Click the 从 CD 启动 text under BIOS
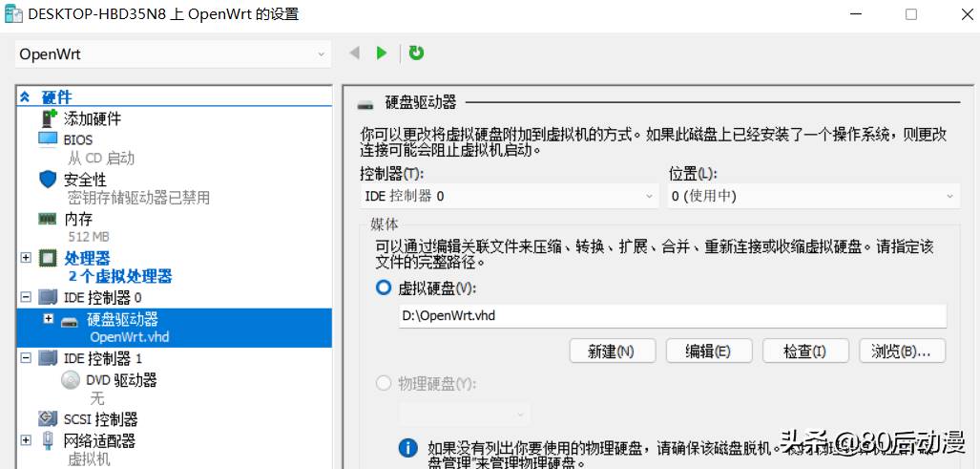980x469 pixels. click(101, 159)
